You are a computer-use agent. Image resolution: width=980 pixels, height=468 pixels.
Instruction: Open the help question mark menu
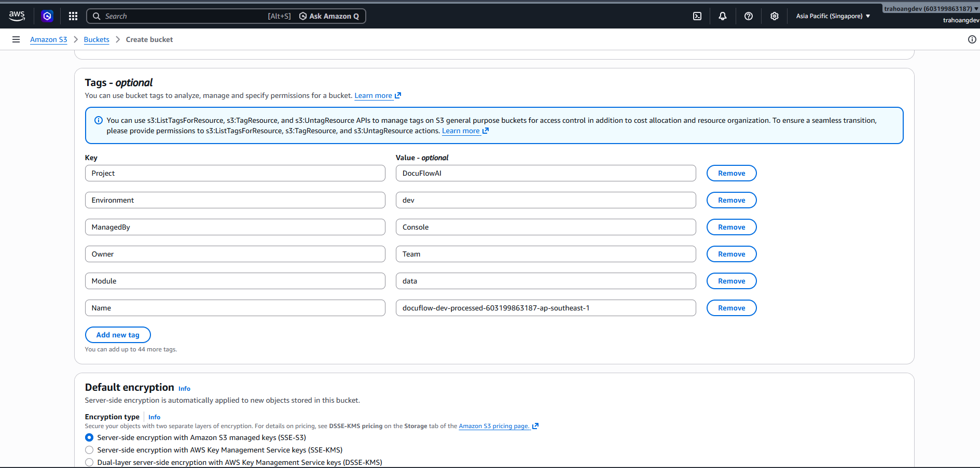tap(749, 16)
